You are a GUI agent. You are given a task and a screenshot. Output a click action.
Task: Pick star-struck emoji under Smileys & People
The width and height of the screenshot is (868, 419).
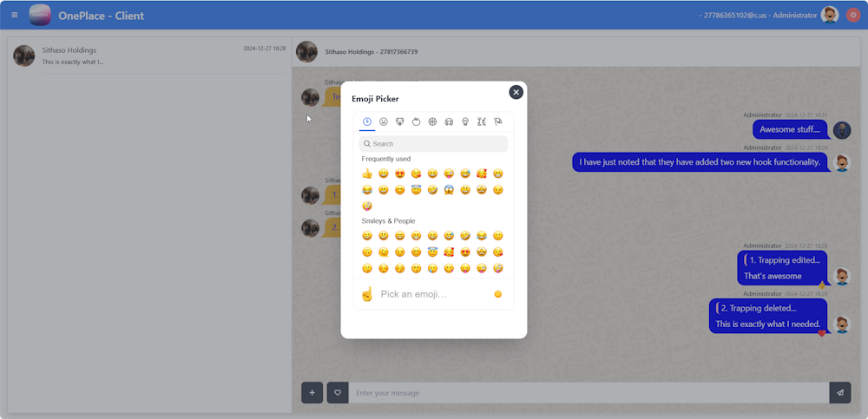click(482, 252)
